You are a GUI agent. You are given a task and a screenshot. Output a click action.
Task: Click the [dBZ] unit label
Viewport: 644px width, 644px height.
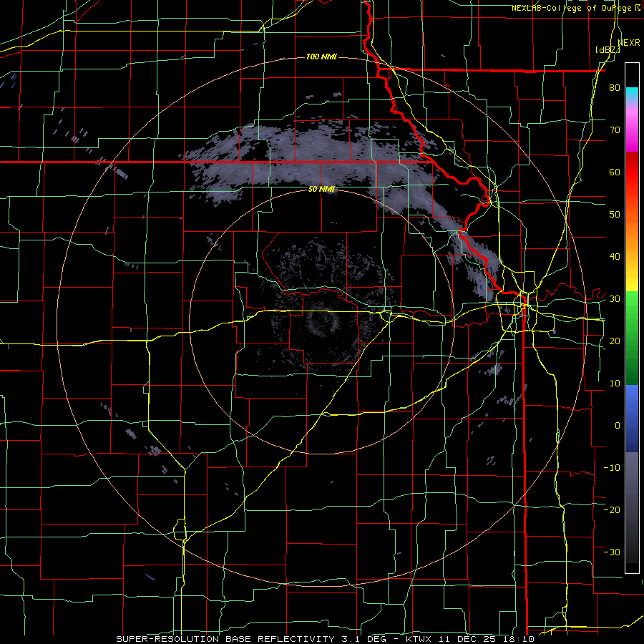click(608, 50)
